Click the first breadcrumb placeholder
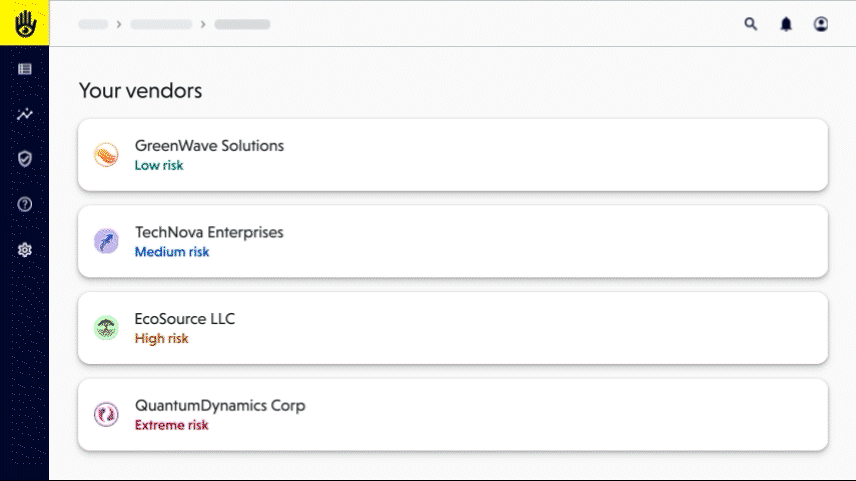Viewport: 856px width, 481px height. (x=93, y=24)
